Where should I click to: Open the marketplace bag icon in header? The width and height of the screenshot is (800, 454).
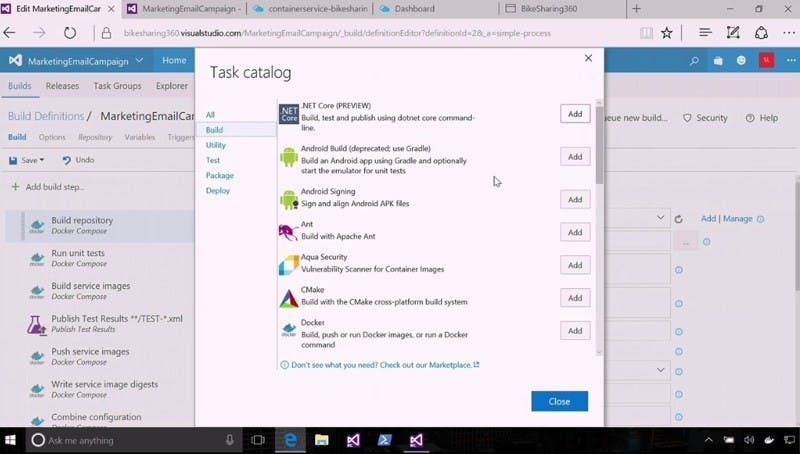[718, 61]
